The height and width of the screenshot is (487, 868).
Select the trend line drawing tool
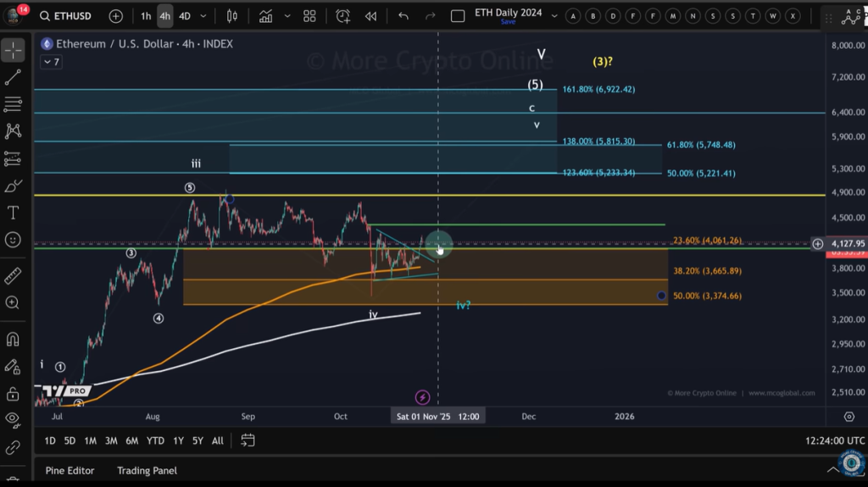13,77
